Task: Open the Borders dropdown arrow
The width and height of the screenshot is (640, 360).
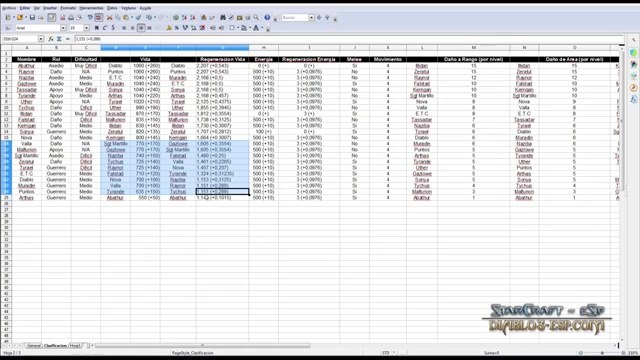Action: click(x=238, y=28)
